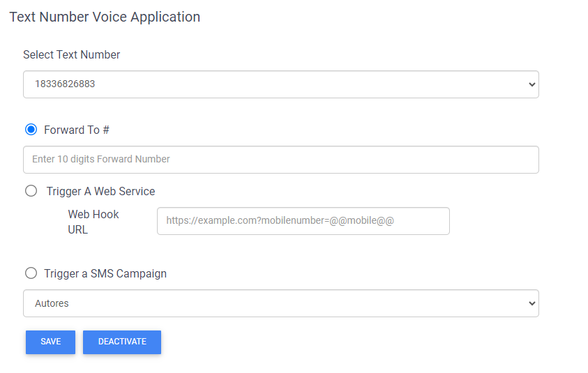This screenshot has width=588, height=373.
Task: Enable the "Trigger A Web Service" radio option
Action: tap(31, 191)
